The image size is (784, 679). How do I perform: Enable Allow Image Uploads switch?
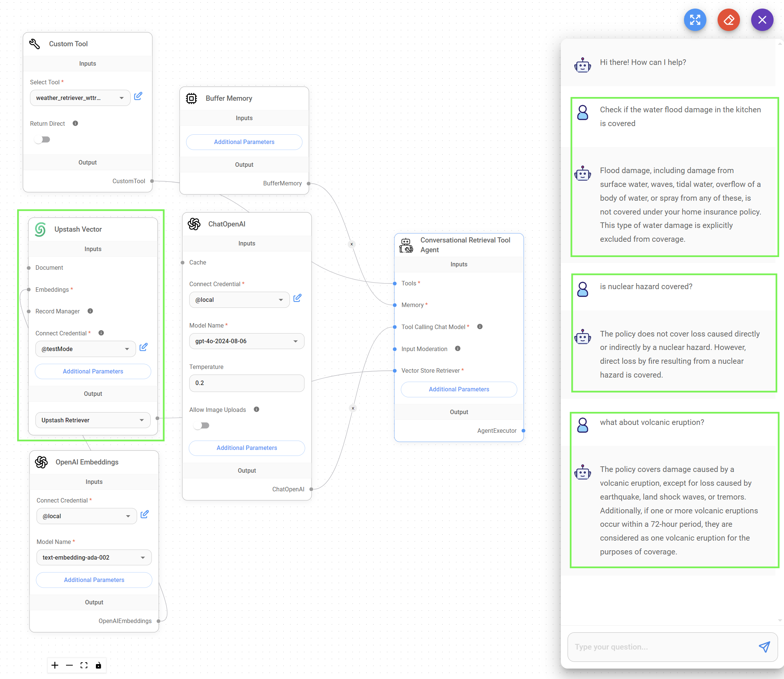coord(202,426)
